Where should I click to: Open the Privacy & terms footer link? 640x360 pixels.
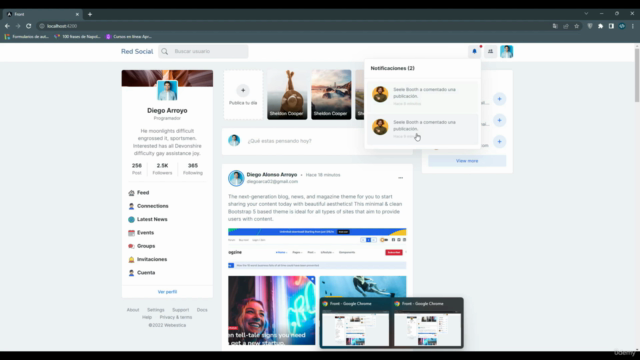click(176, 317)
